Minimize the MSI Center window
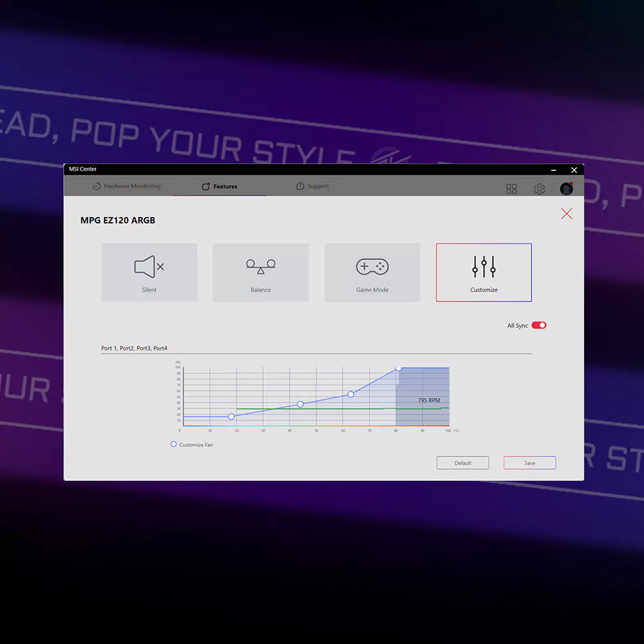Image resolution: width=644 pixels, height=644 pixels. click(553, 169)
